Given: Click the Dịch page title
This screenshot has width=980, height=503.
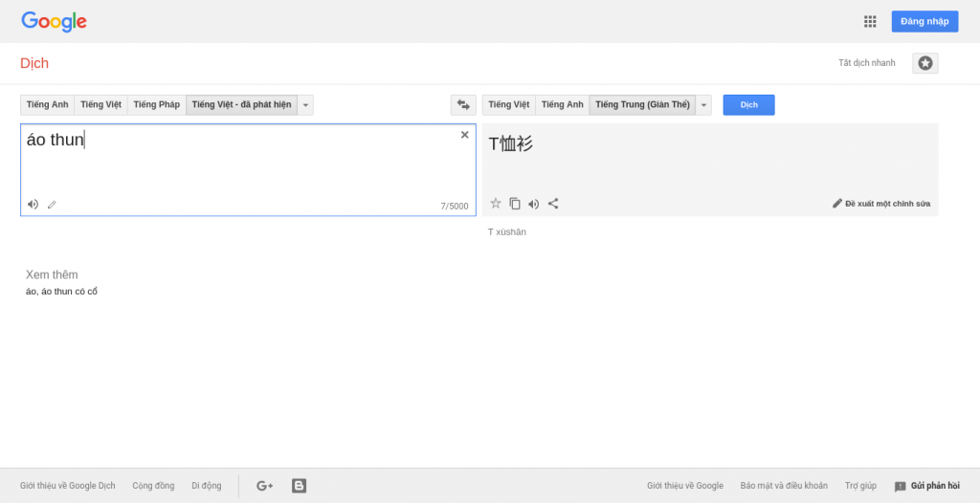Looking at the screenshot, I should pos(34,63).
